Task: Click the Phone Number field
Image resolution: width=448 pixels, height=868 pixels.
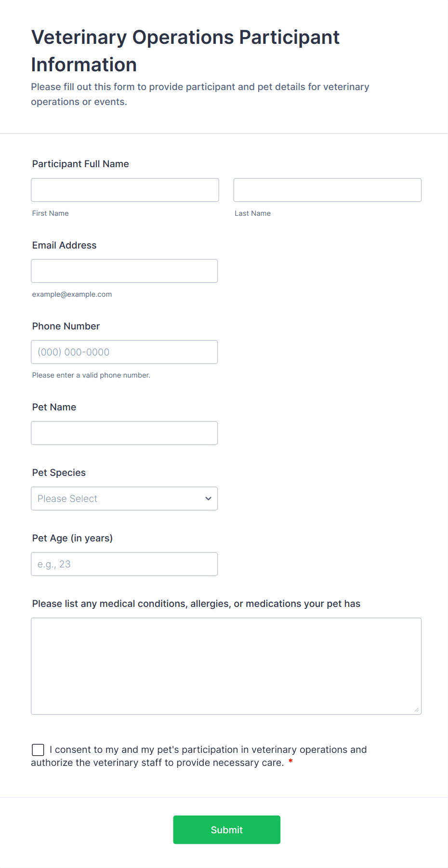Action: point(124,352)
